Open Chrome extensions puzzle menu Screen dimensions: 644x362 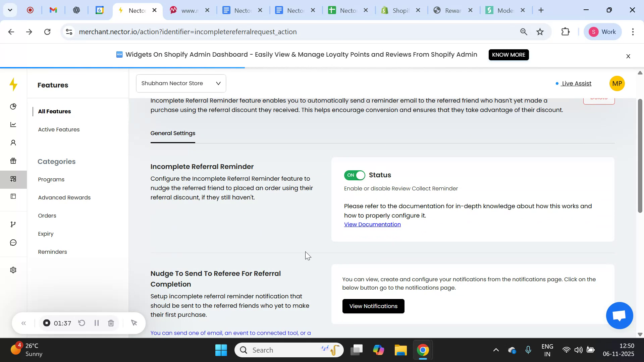[x=565, y=32]
